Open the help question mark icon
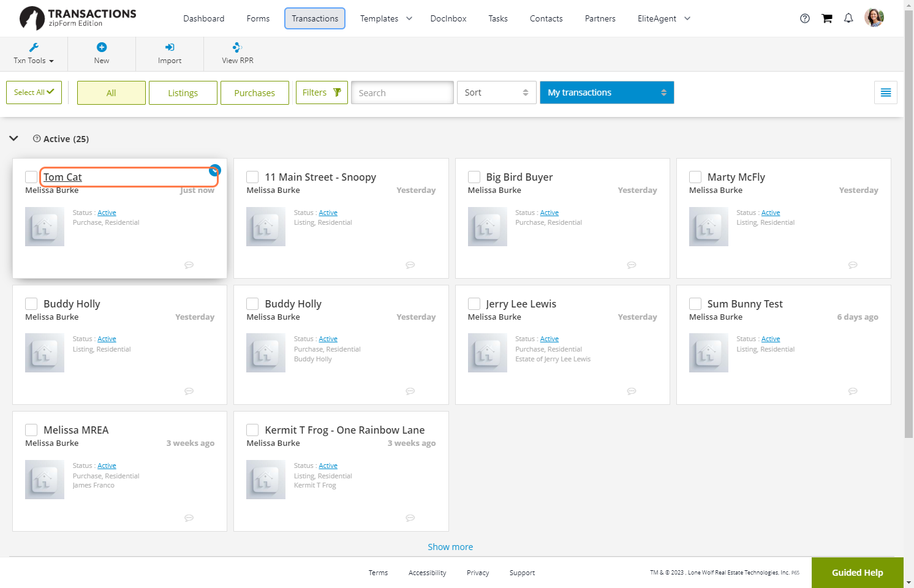The image size is (914, 588). click(805, 18)
